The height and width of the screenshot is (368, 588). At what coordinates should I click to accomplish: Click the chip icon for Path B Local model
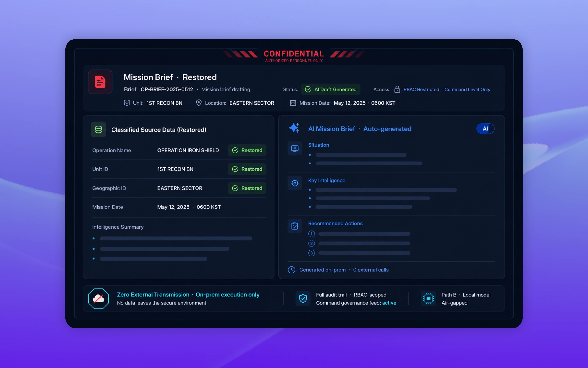[x=428, y=299]
